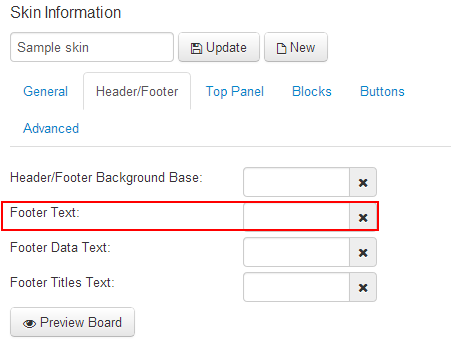
Task: Clear the Footer Data Text color
Action: click(x=363, y=252)
